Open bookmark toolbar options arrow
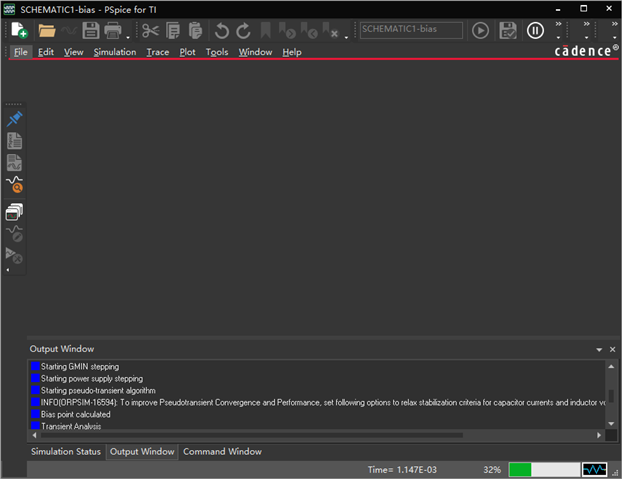This screenshot has width=622, height=479. tap(346, 37)
